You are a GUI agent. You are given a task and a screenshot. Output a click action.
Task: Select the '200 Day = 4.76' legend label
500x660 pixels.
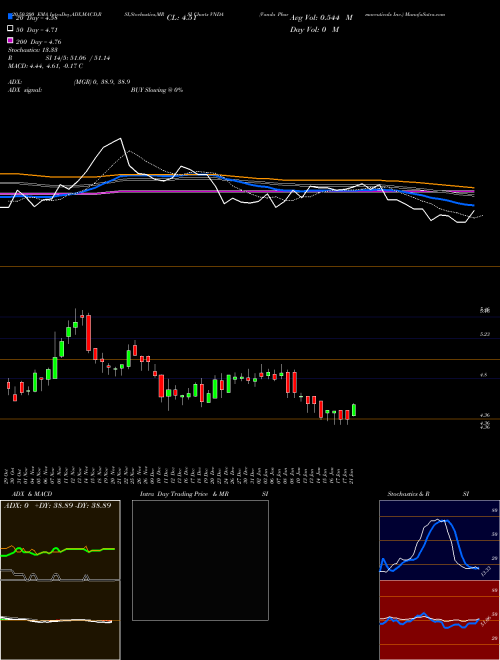pyautogui.click(x=38, y=42)
